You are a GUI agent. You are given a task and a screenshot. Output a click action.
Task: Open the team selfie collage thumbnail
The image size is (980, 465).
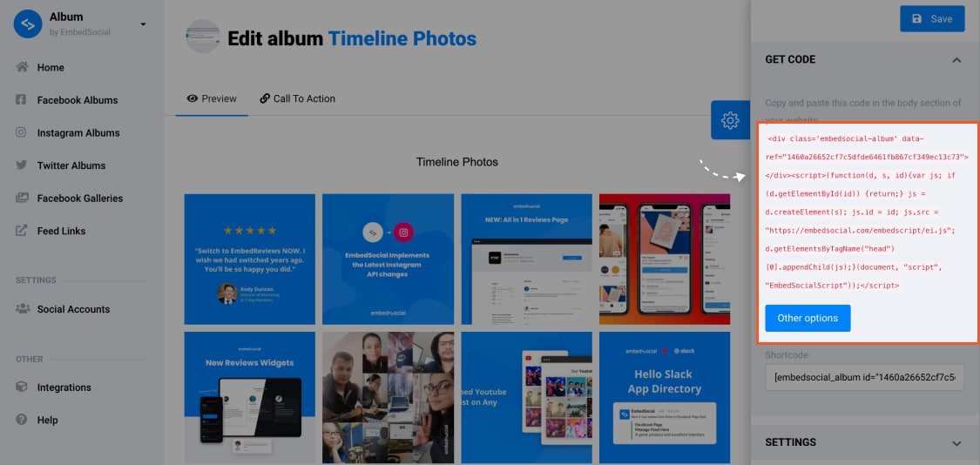pyautogui.click(x=389, y=397)
